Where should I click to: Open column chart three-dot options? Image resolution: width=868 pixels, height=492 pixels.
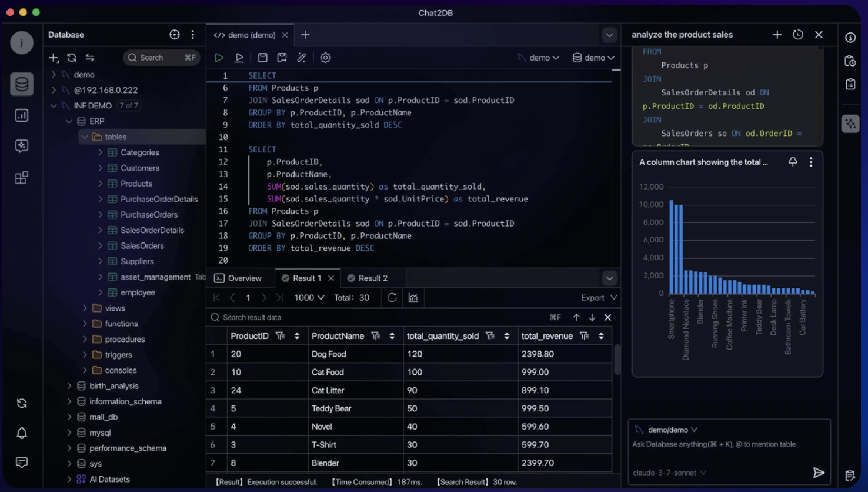coord(811,162)
